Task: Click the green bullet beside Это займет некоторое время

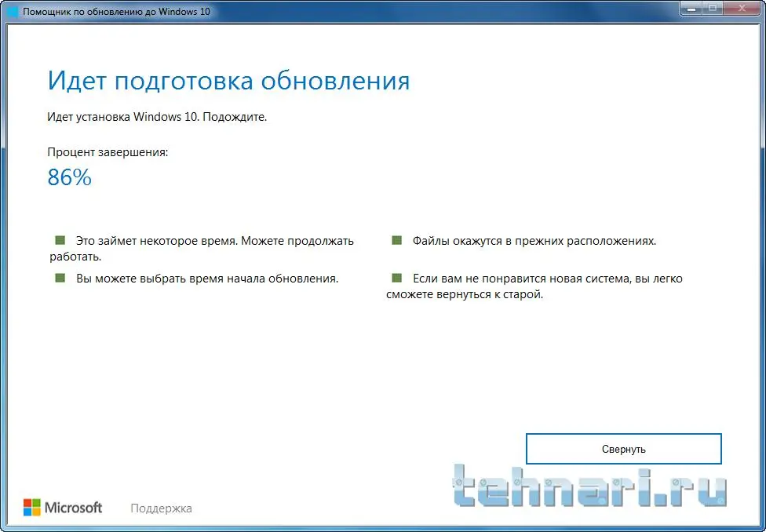Action: (60, 240)
